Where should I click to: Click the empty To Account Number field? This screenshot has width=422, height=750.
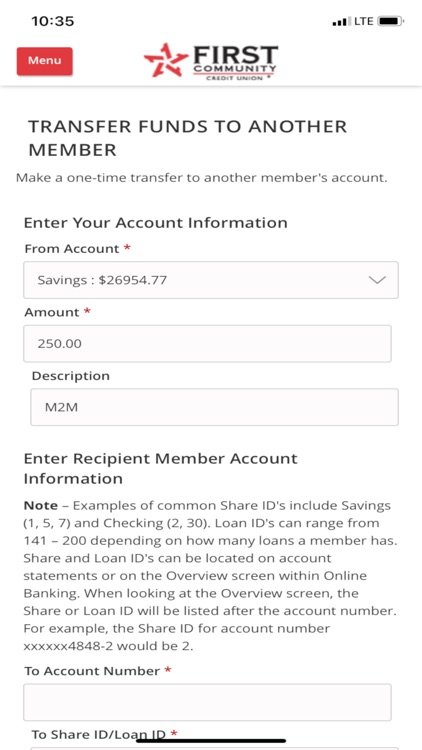pos(207,702)
